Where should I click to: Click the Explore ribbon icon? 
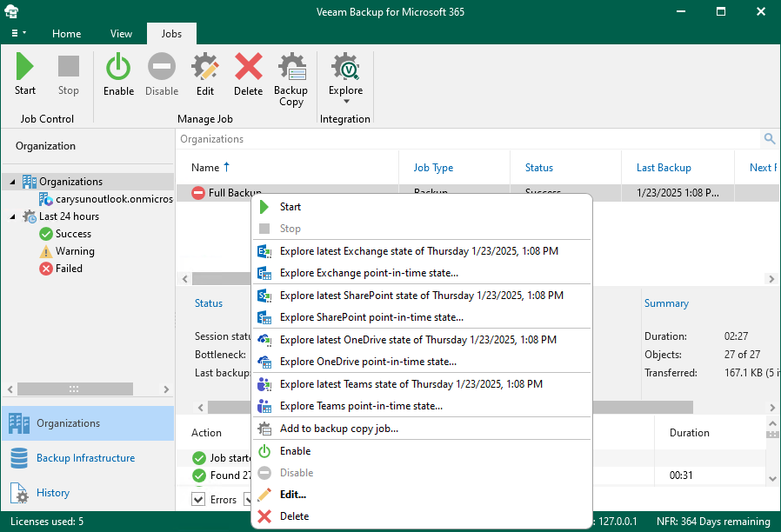pyautogui.click(x=345, y=67)
